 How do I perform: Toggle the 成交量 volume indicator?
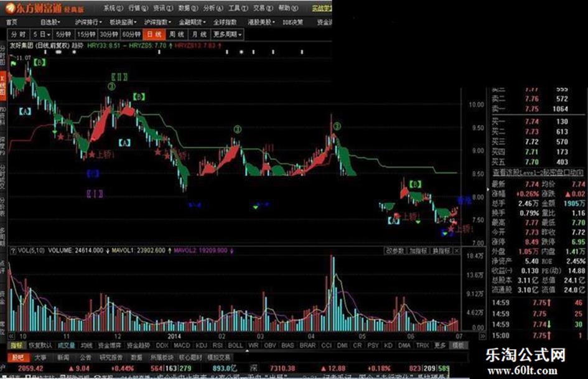(67, 345)
